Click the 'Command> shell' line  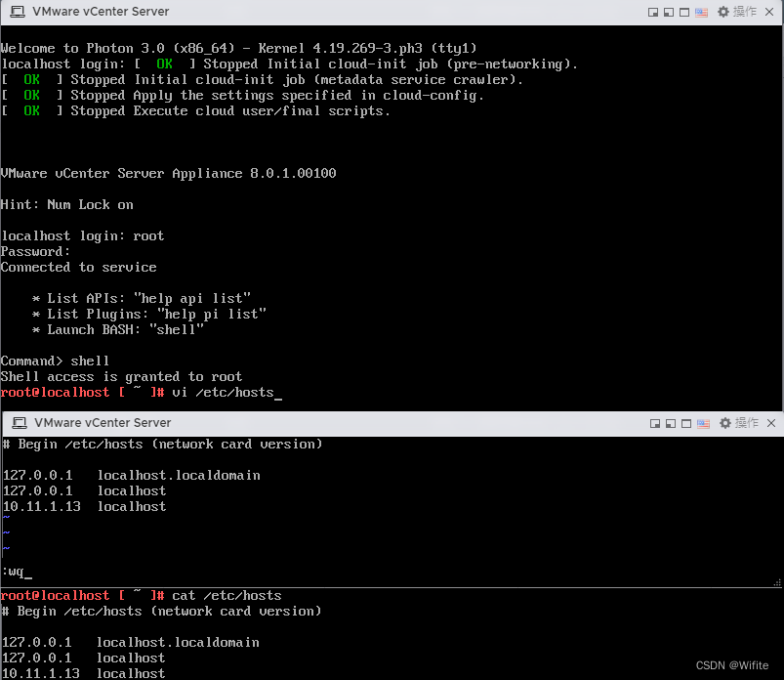pyautogui.click(x=55, y=361)
